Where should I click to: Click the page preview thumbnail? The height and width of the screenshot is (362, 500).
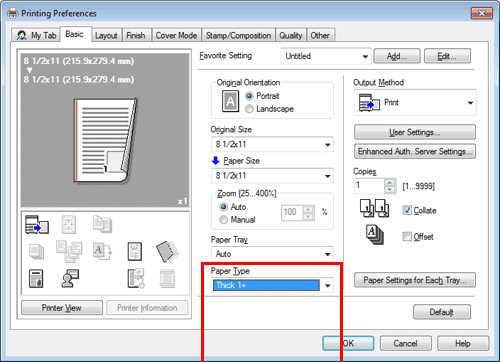[x=105, y=140]
